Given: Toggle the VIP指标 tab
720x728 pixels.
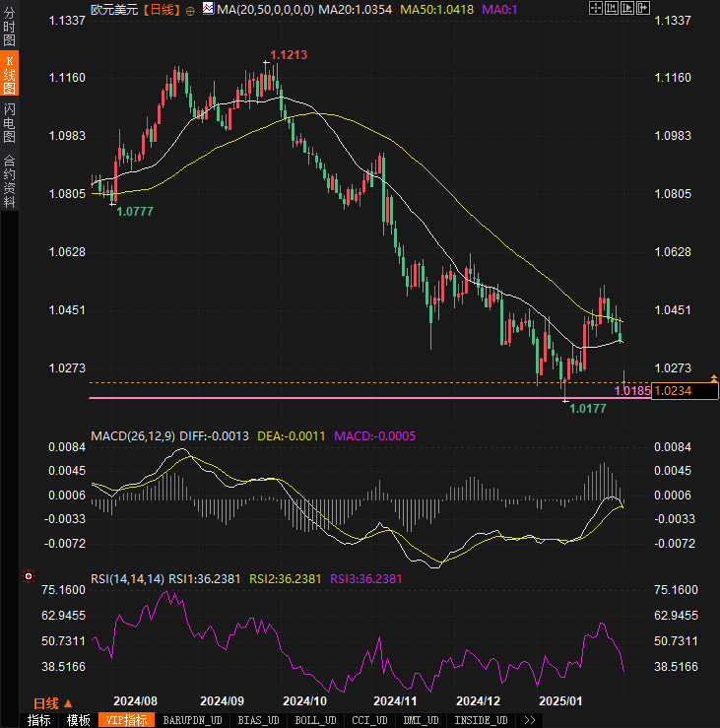Looking at the screenshot, I should click(x=126, y=720).
